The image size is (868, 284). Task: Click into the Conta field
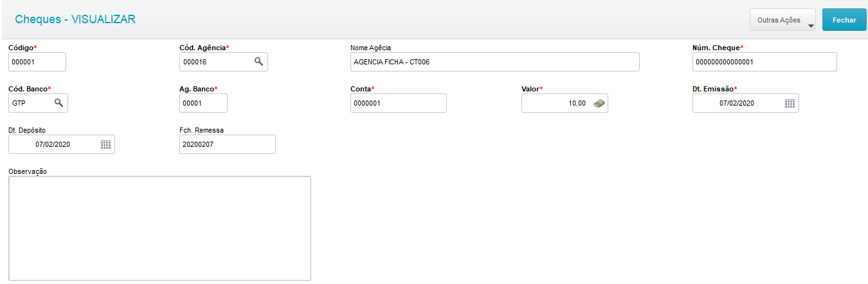[x=398, y=103]
